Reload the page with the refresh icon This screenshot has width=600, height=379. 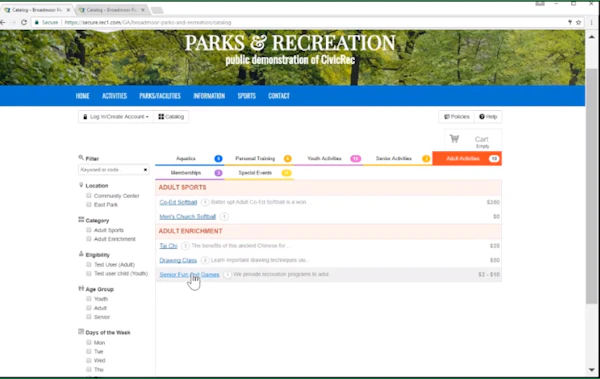[24, 23]
